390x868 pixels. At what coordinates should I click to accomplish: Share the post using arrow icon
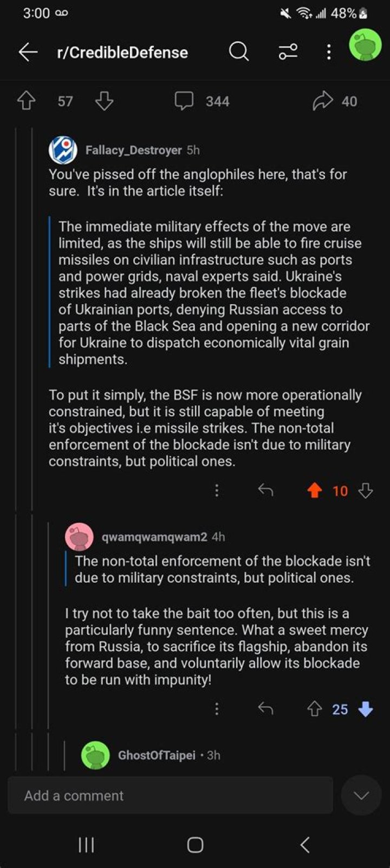click(322, 101)
